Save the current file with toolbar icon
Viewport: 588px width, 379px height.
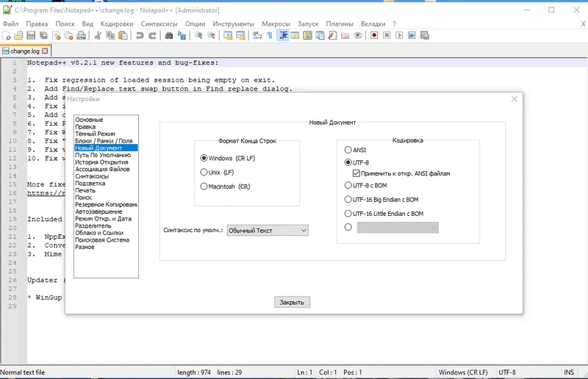tap(31, 35)
